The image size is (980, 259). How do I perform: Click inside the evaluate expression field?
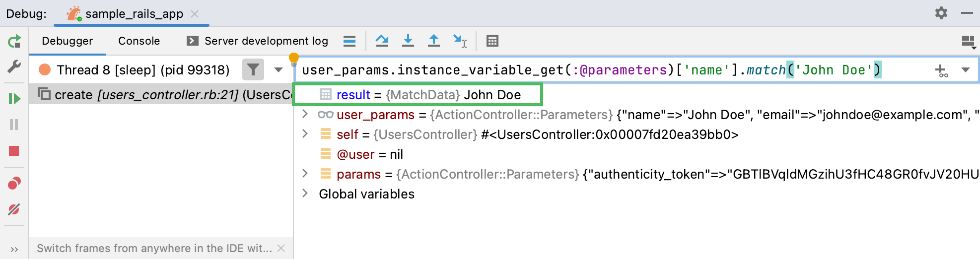coord(596,70)
